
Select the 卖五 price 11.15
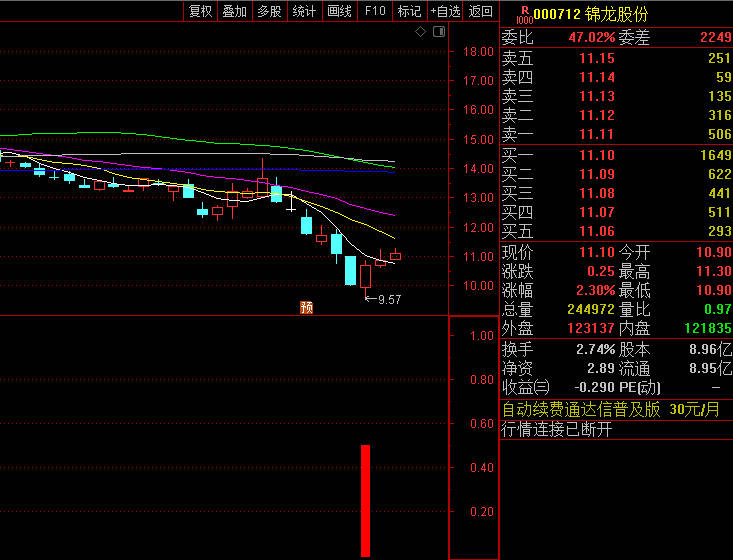(597, 58)
